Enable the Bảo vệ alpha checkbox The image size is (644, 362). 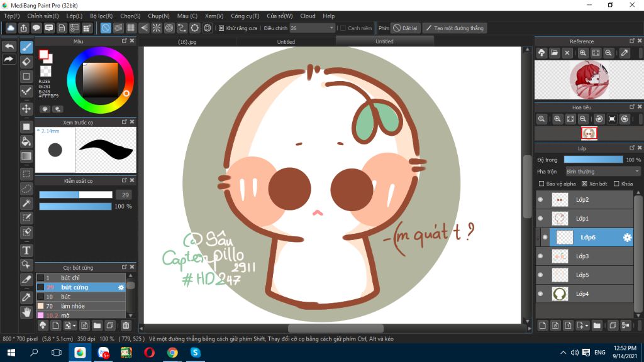pos(541,184)
